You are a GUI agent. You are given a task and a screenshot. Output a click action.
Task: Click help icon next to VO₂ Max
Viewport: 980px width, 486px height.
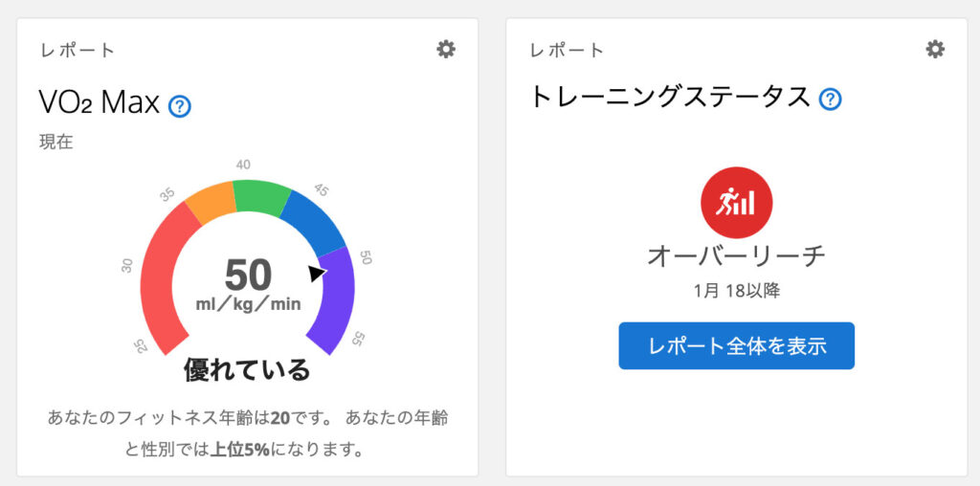point(180,105)
